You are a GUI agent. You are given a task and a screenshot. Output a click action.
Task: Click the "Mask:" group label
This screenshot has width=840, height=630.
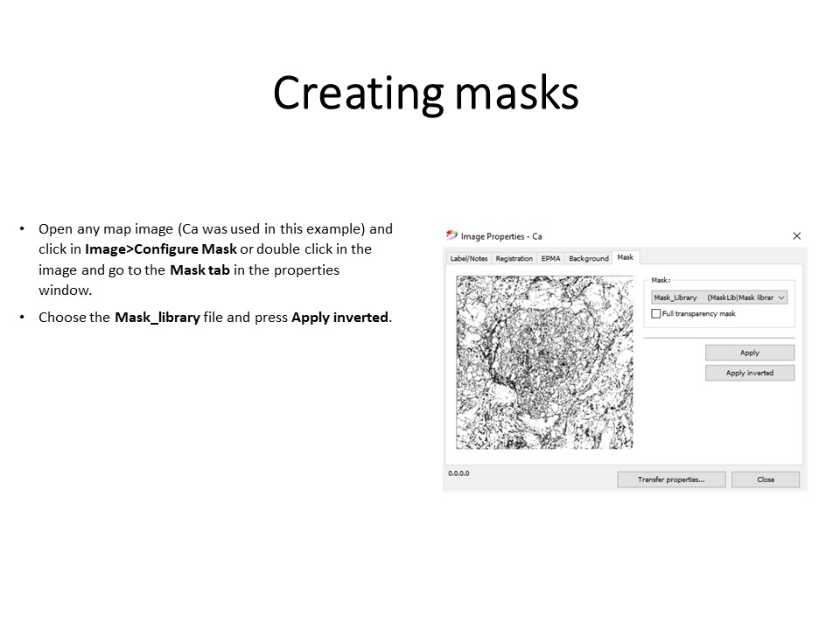661,280
